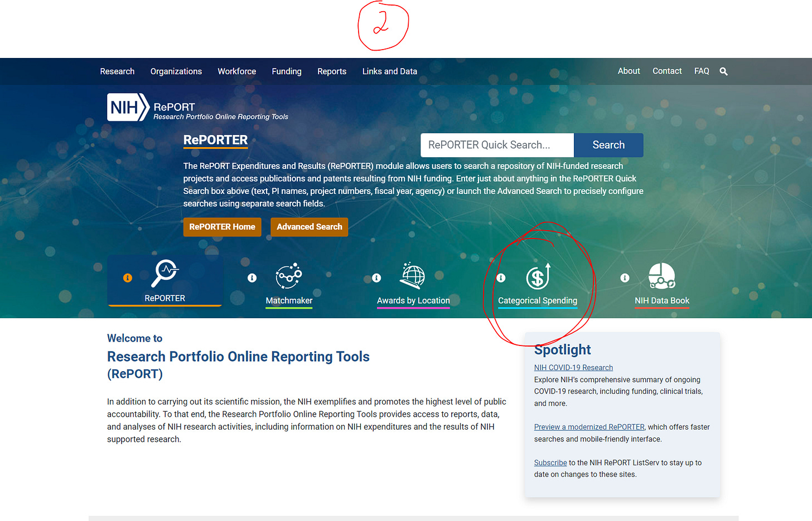Open the Organizations menu
This screenshot has height=521, width=812.
(176, 71)
